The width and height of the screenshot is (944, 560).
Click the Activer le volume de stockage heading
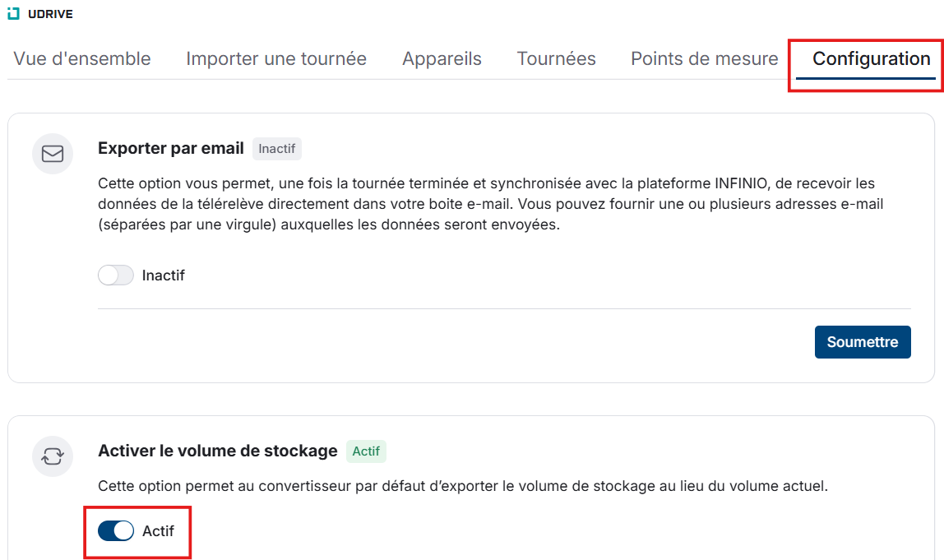click(218, 451)
